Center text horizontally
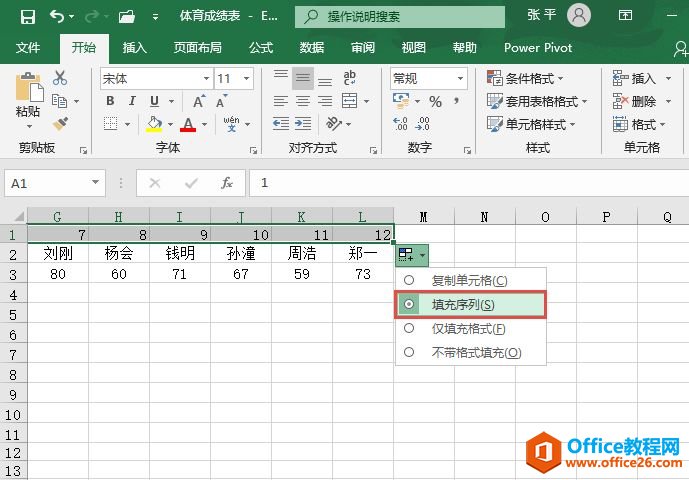The width and height of the screenshot is (689, 480). [303, 101]
